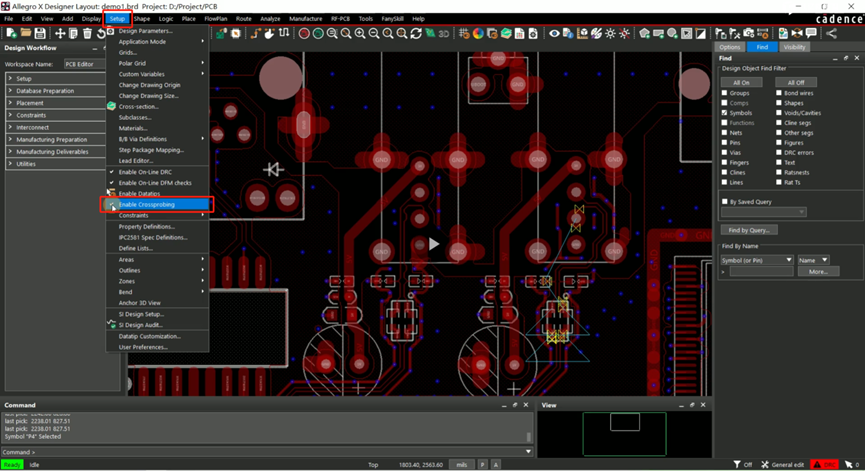The height and width of the screenshot is (471, 865).
Task: Click the comment speech bubble icon
Action: pos(811,34)
